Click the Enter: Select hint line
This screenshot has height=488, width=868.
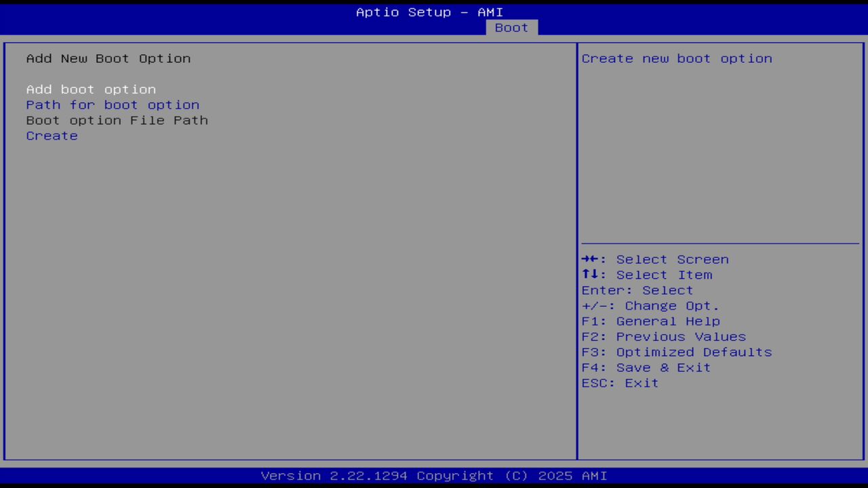coord(637,290)
